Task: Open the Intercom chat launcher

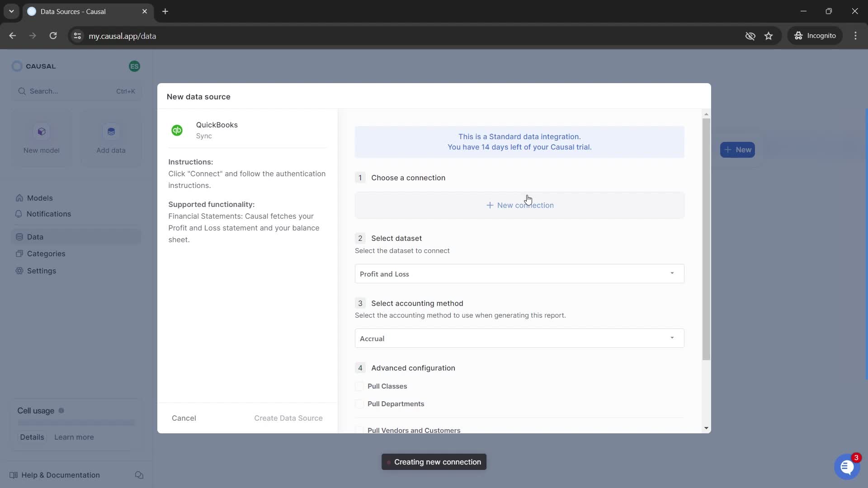Action: click(847, 467)
